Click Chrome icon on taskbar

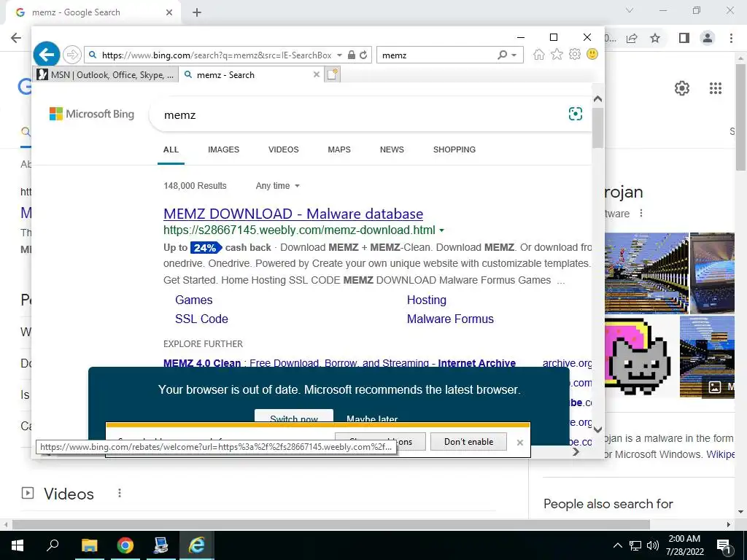pyautogui.click(x=125, y=545)
